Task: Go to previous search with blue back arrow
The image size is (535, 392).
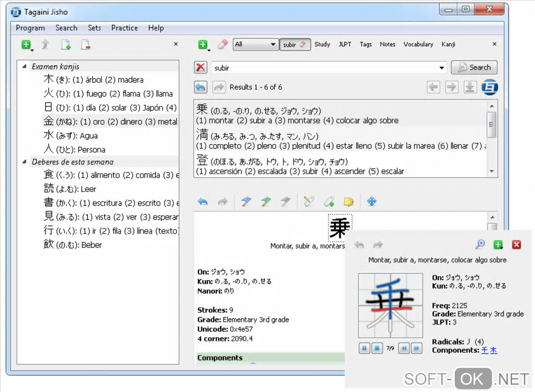Action: (200, 88)
